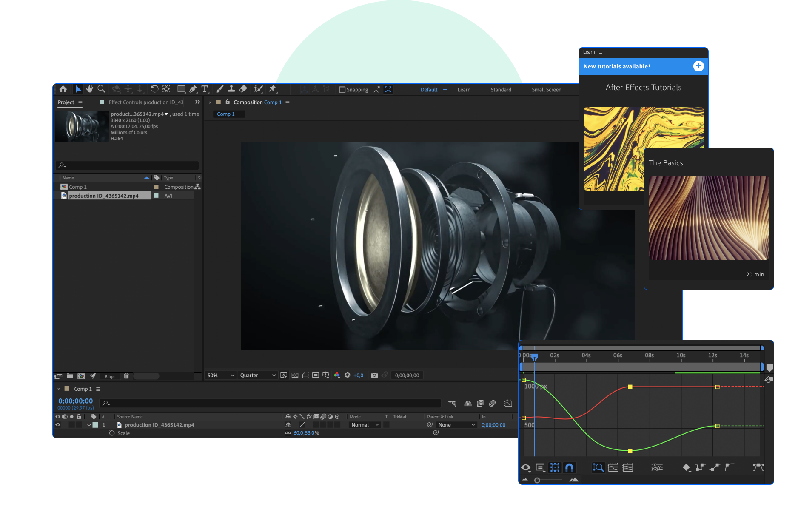The height and width of the screenshot is (532, 798).
Task: Click the delete trash icon in Project panel
Action: 126,376
